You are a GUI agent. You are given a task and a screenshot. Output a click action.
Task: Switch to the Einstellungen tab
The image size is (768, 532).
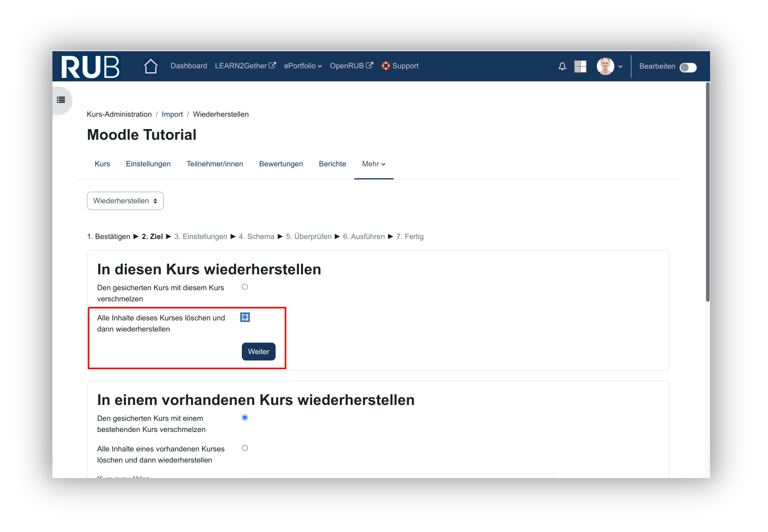click(148, 164)
